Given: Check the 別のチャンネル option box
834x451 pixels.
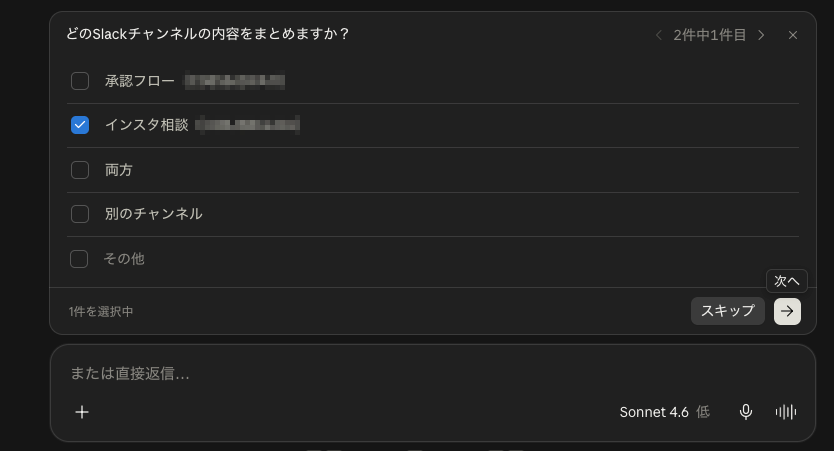Looking at the screenshot, I should pyautogui.click(x=80, y=214).
